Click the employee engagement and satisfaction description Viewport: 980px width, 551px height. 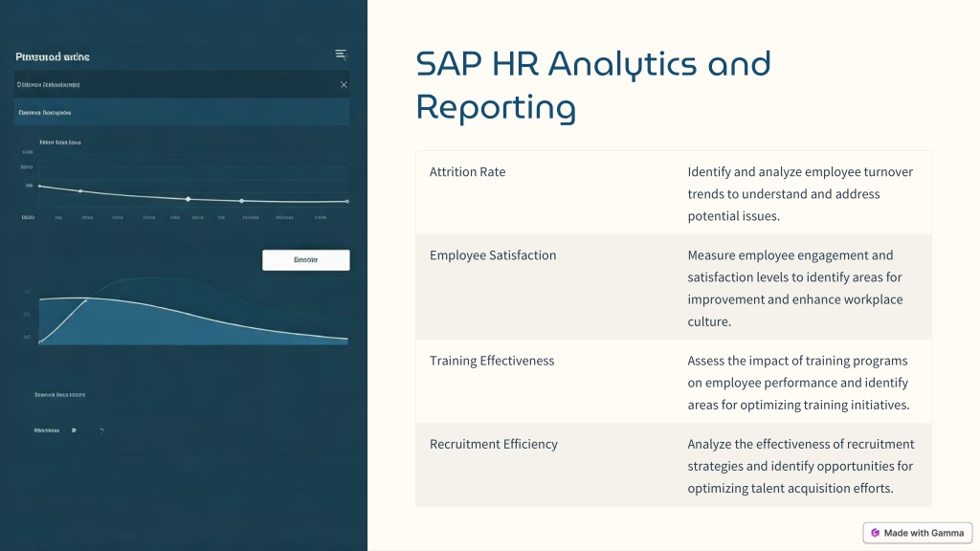pyautogui.click(x=795, y=288)
